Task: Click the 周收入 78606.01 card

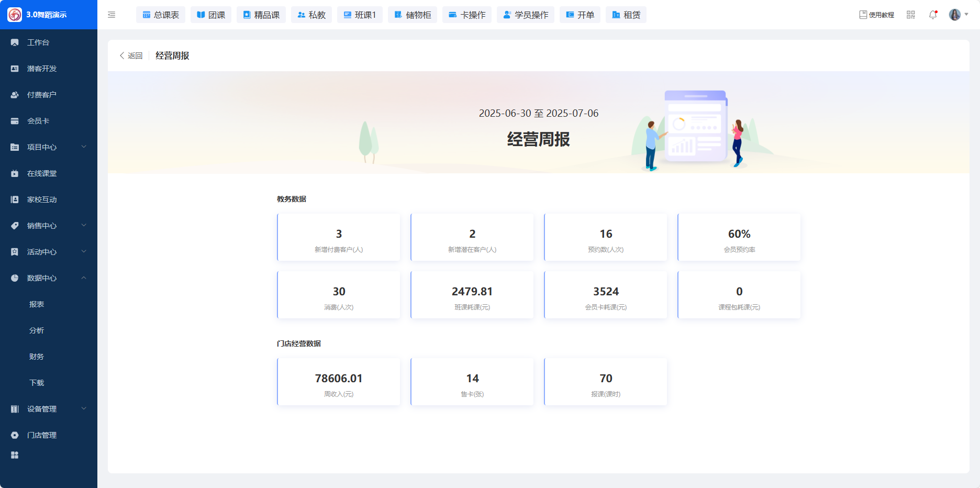Action: point(339,382)
